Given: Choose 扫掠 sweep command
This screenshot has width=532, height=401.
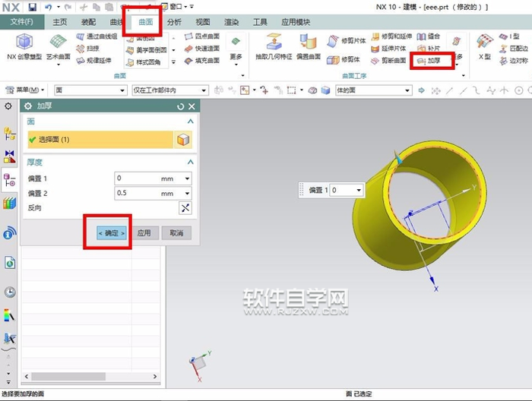Looking at the screenshot, I should point(88,49).
